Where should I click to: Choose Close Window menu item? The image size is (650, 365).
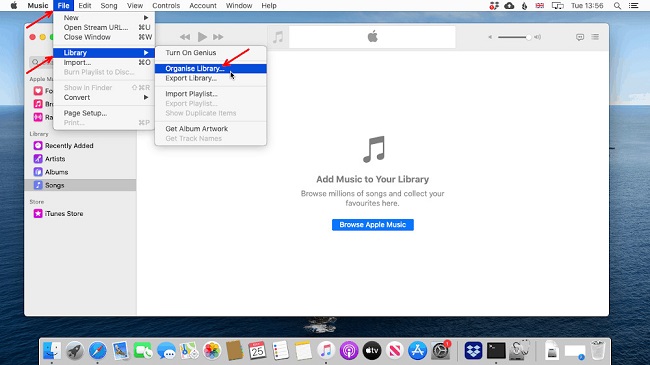pyautogui.click(x=104, y=37)
